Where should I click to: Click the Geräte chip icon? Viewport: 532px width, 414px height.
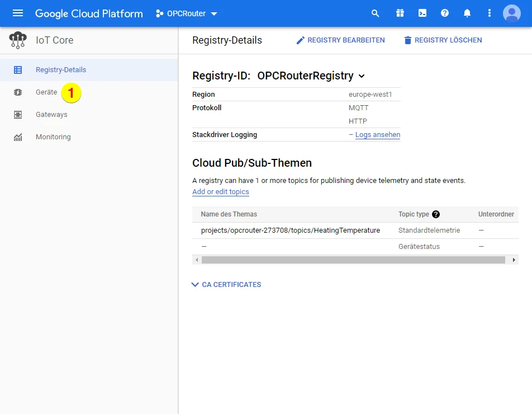[x=18, y=92]
